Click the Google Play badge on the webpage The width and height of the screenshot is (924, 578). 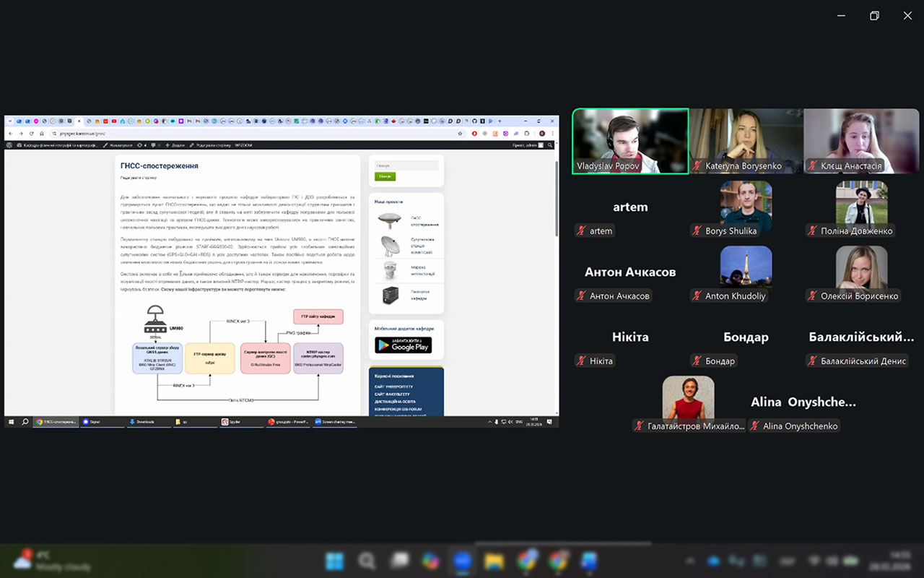tap(403, 345)
